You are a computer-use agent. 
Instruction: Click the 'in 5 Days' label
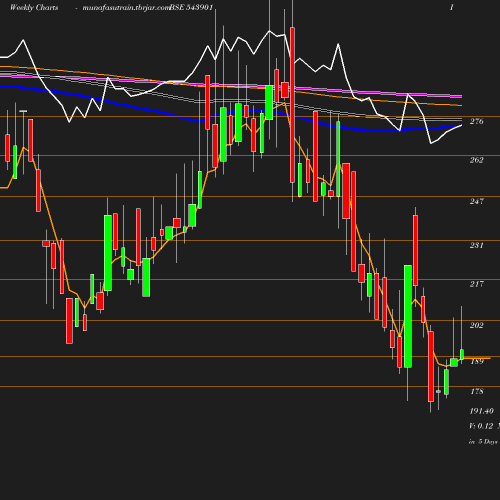tap(483, 442)
